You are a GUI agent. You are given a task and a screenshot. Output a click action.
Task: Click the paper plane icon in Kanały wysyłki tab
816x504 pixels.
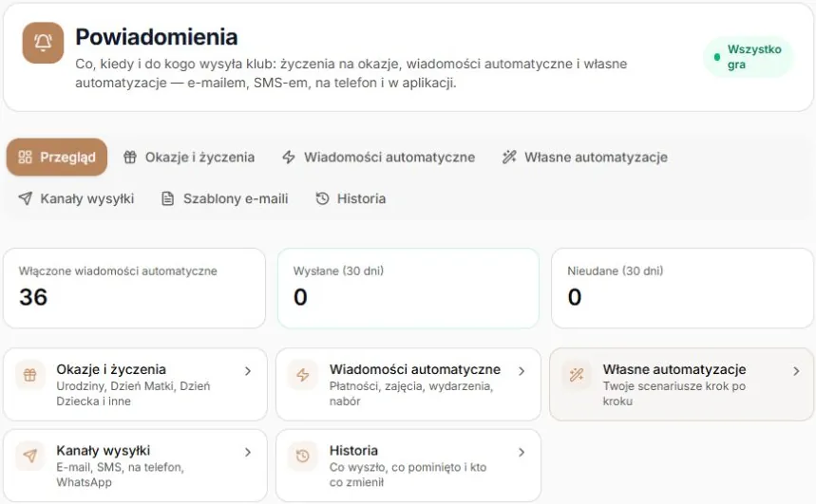coord(25,198)
